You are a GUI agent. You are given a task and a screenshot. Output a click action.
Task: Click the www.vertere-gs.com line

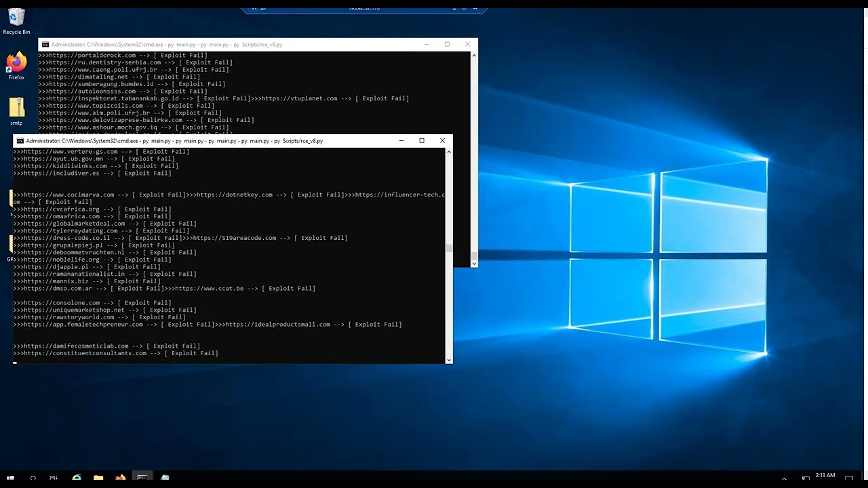(101, 152)
